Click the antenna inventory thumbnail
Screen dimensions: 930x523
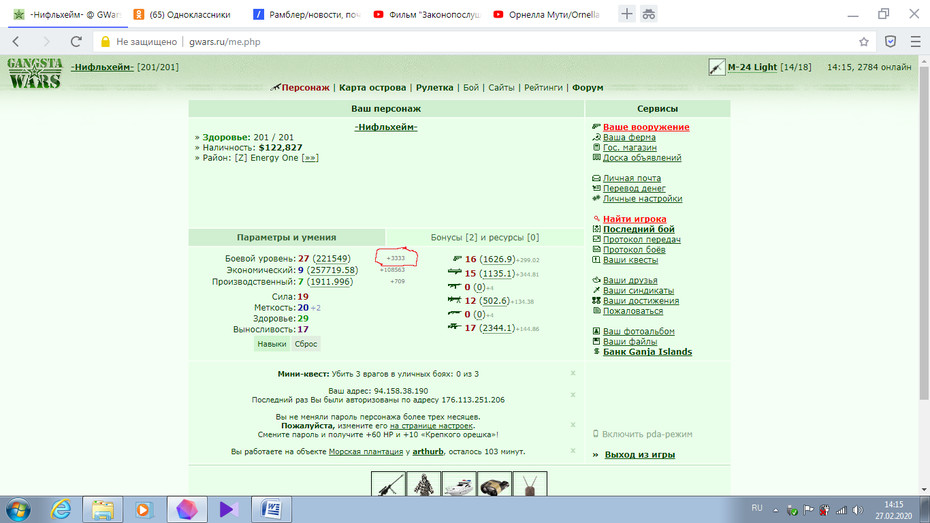coord(530,484)
